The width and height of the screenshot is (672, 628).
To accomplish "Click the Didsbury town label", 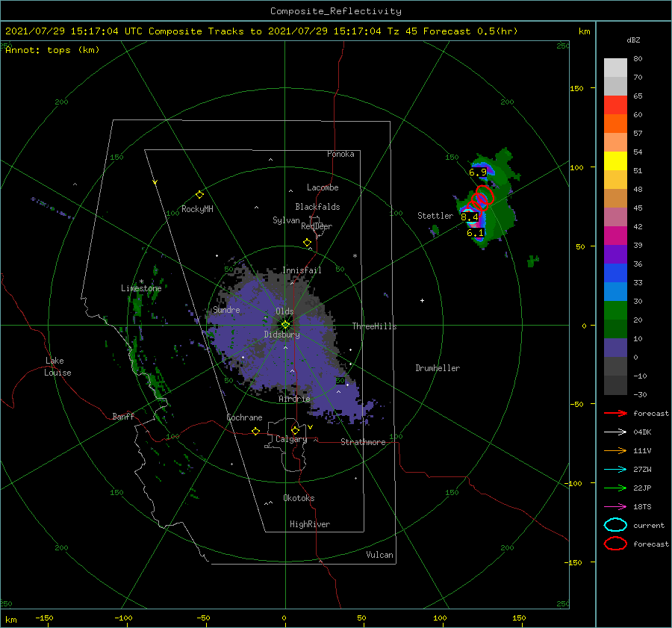I will point(282,335).
